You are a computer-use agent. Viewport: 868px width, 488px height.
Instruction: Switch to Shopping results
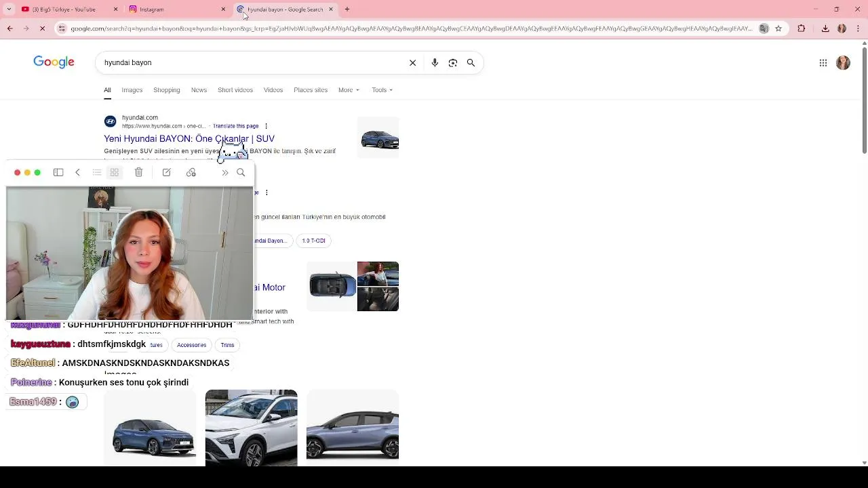tap(167, 90)
